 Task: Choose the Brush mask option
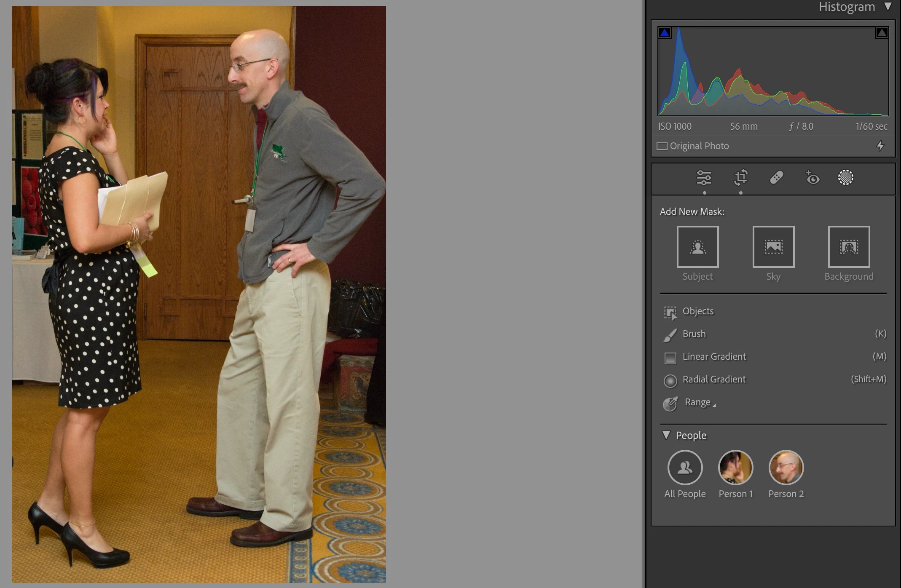694,334
